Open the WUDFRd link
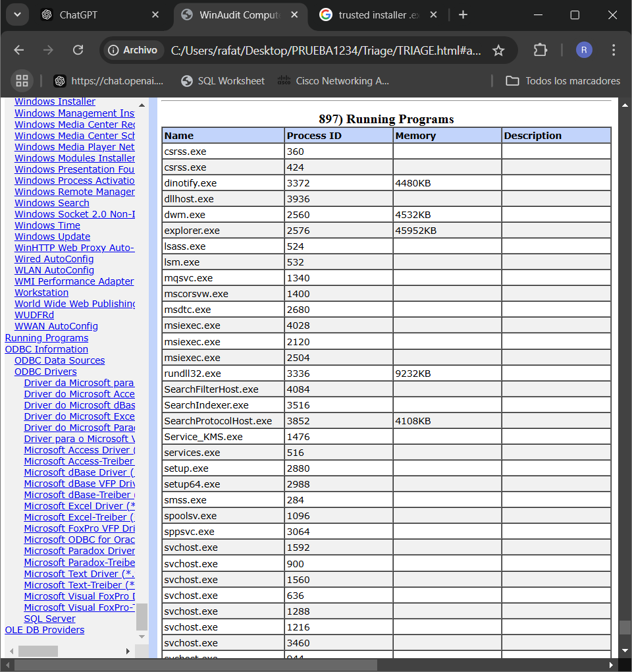This screenshot has width=632, height=672. click(x=34, y=315)
